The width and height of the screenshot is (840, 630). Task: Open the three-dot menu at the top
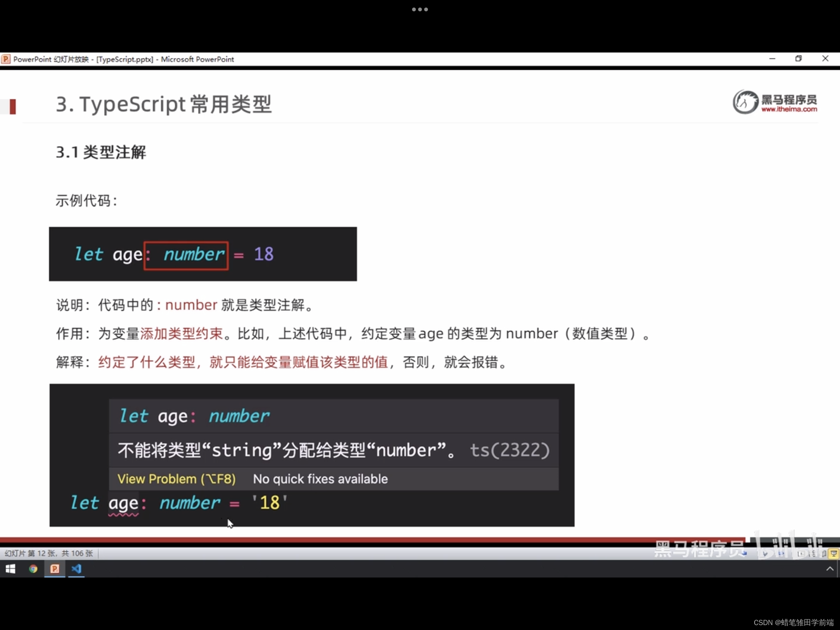420,9
